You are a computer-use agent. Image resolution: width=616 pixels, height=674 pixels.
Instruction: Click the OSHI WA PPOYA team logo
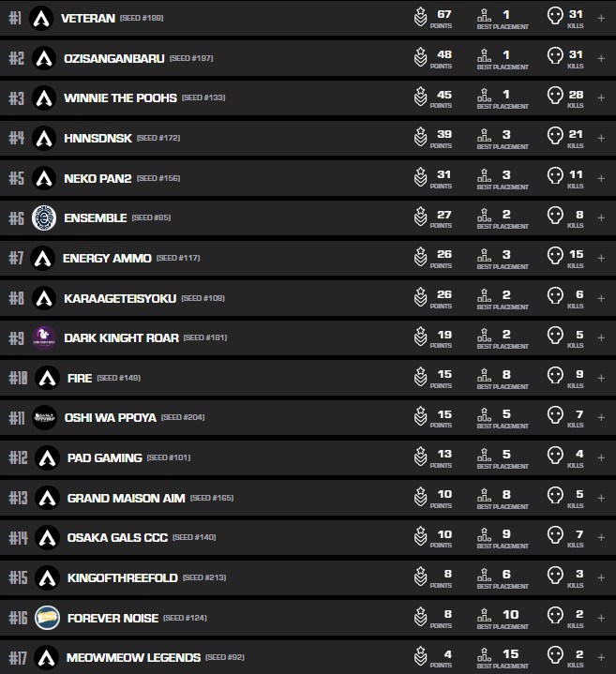(45, 417)
